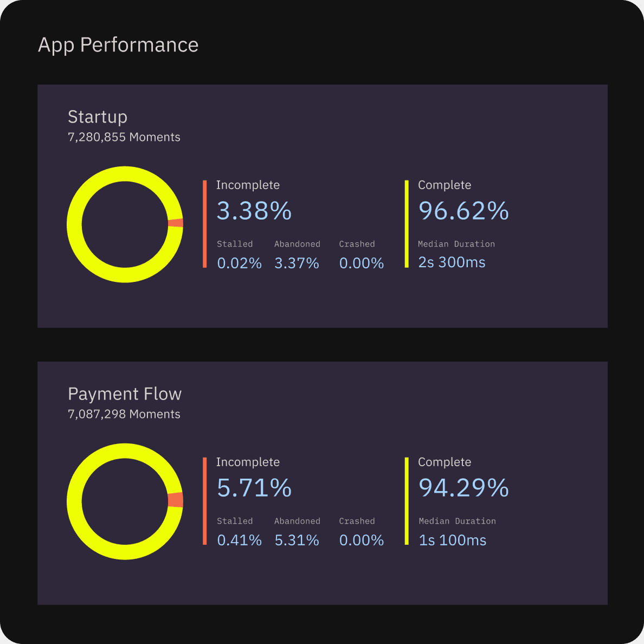Click Startup Median Duration 2s 300ms
The height and width of the screenshot is (644, 644).
452,262
